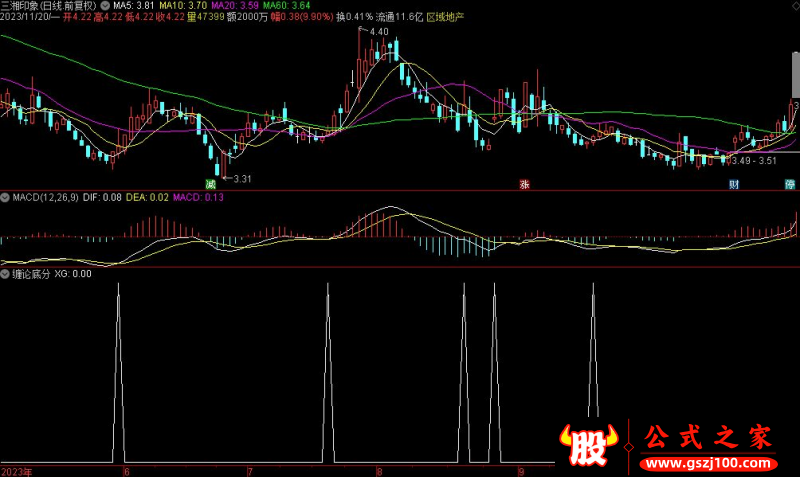Viewport: 800px width, 477px height.
Task: Open the MACD(12,26,9) indicator name
Action: 43,197
